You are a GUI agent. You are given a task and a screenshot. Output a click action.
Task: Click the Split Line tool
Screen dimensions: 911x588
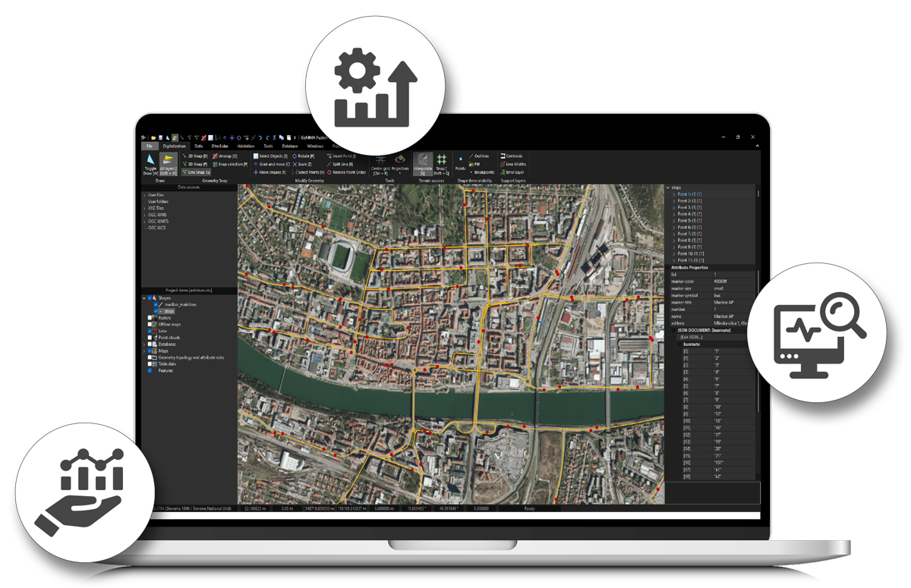click(340, 164)
